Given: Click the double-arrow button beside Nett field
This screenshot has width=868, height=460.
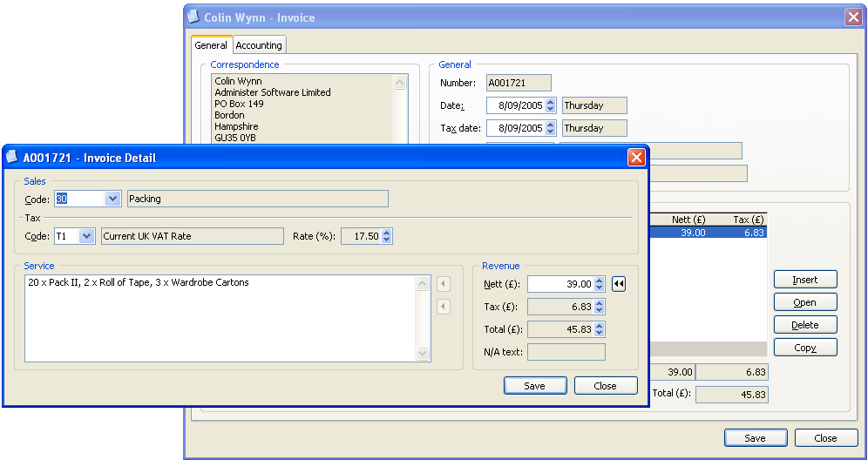Looking at the screenshot, I should [x=619, y=284].
